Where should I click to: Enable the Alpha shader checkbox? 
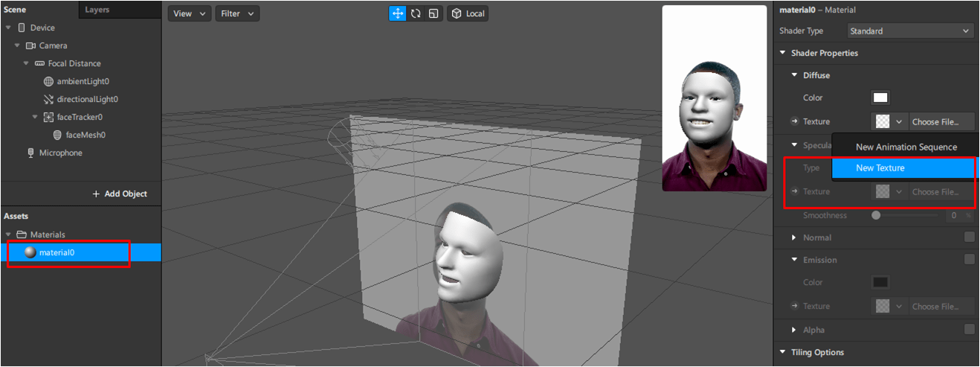coord(969,330)
